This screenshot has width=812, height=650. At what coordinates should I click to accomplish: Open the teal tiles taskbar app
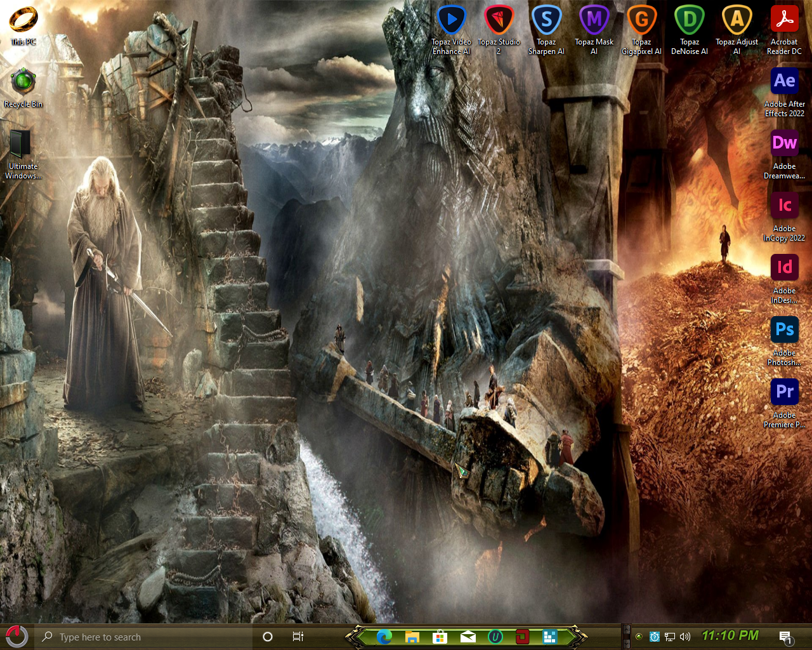pyautogui.click(x=549, y=637)
